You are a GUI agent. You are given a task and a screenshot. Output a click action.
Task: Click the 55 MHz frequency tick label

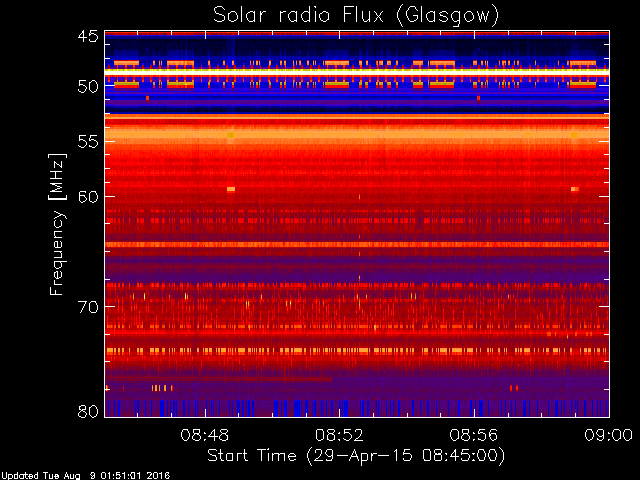tap(87, 142)
